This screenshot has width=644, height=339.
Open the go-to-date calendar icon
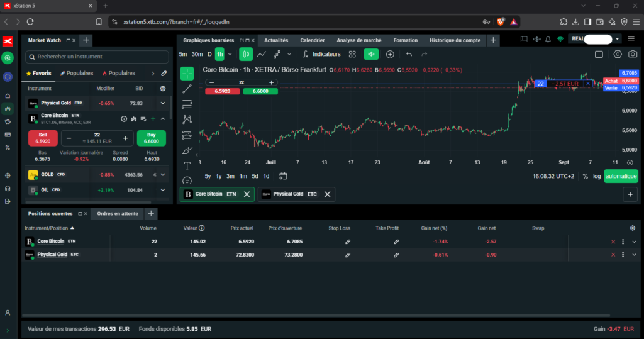(x=283, y=176)
